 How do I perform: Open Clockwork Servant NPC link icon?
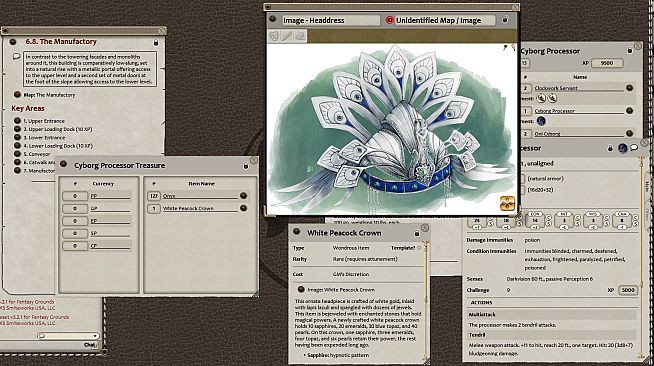tap(629, 88)
